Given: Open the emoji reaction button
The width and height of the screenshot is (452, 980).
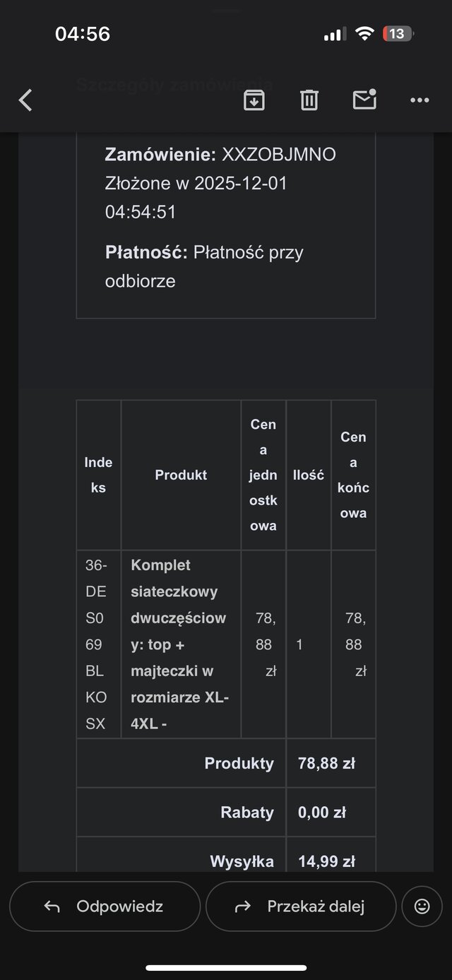Looking at the screenshot, I should pyautogui.click(x=422, y=907).
